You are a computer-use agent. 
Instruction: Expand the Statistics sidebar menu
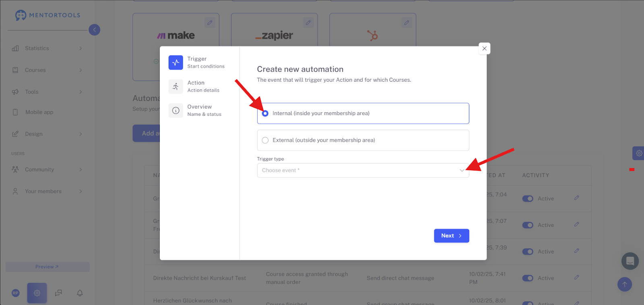pos(47,48)
